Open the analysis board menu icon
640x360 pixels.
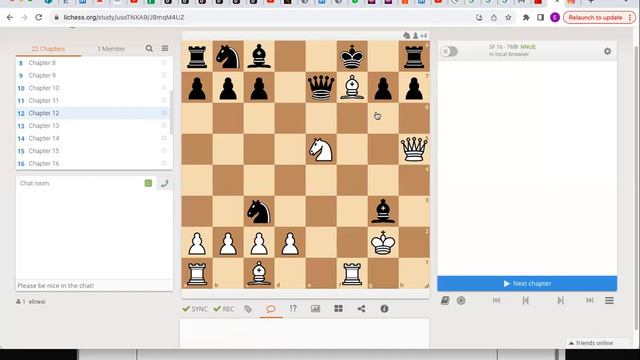[x=609, y=300]
